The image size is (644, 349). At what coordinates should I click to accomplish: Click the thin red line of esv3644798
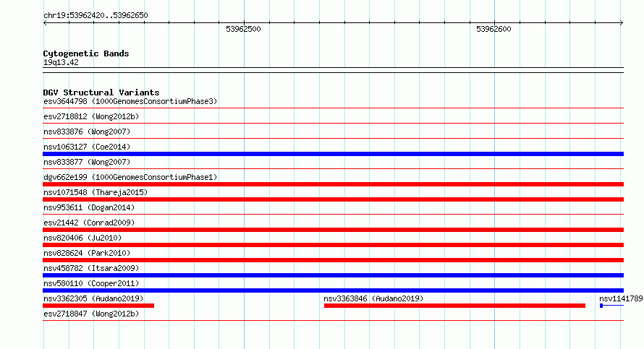(333, 108)
